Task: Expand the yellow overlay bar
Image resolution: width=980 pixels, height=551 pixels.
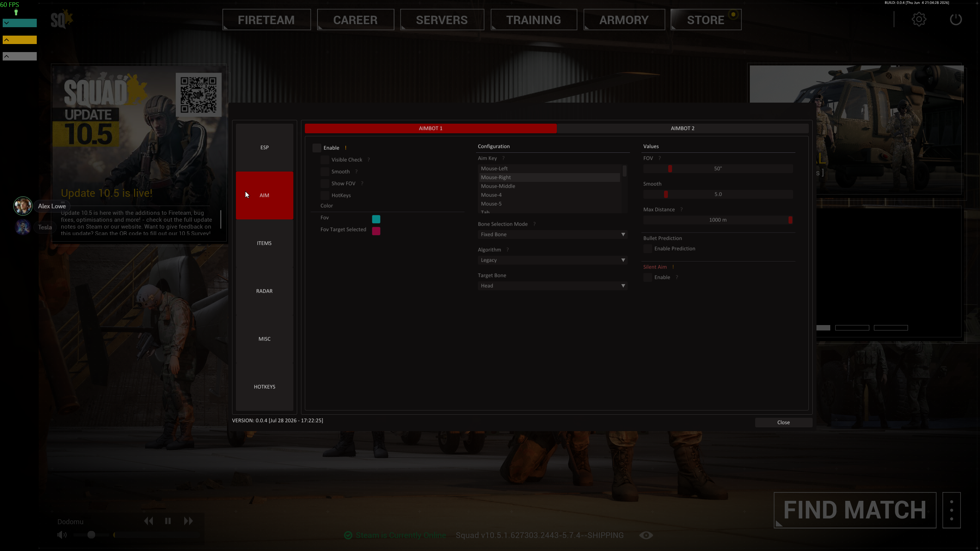Action: pyautogui.click(x=20, y=40)
